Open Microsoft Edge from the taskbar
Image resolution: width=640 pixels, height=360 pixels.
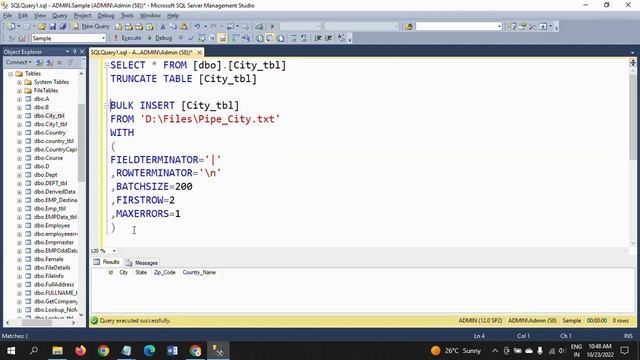(149, 351)
